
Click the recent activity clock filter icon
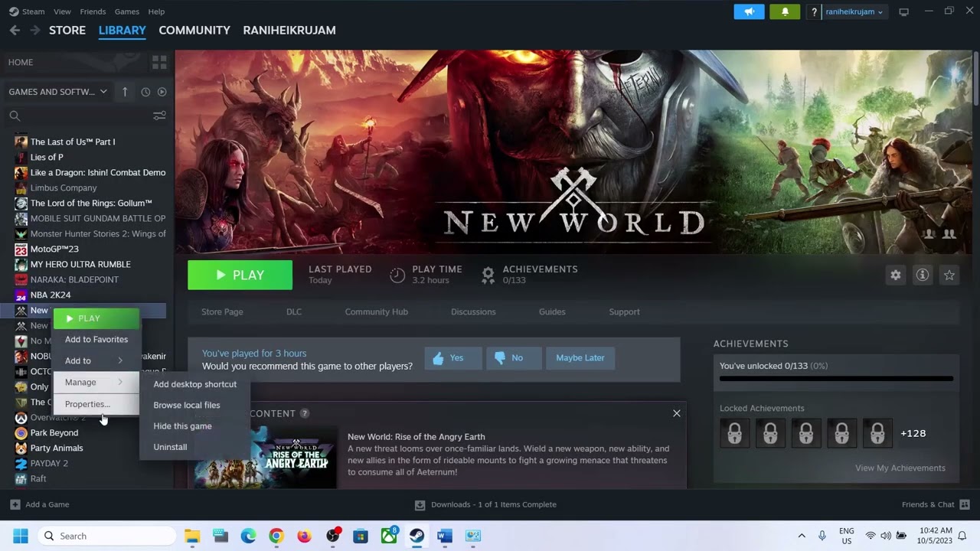point(145,92)
